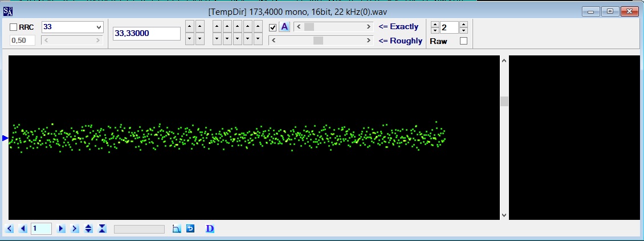
Task: Enable the RRC checkbox
Action: click(14, 27)
